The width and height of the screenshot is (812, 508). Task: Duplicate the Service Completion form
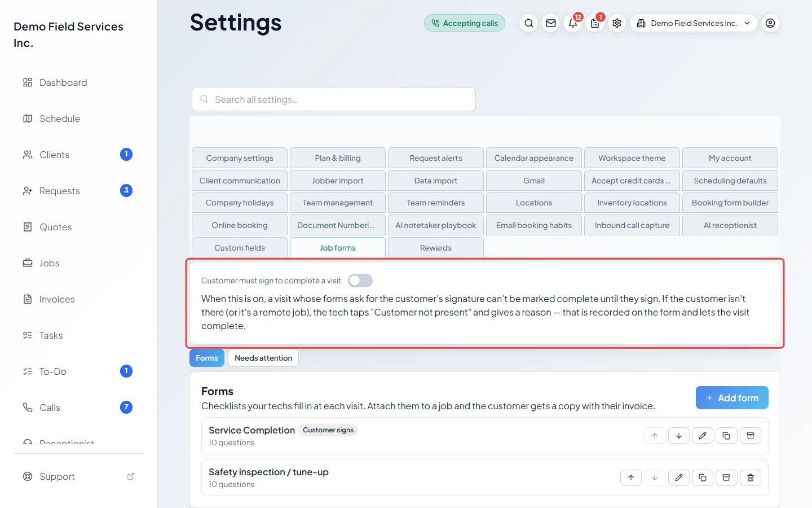pyautogui.click(x=726, y=436)
